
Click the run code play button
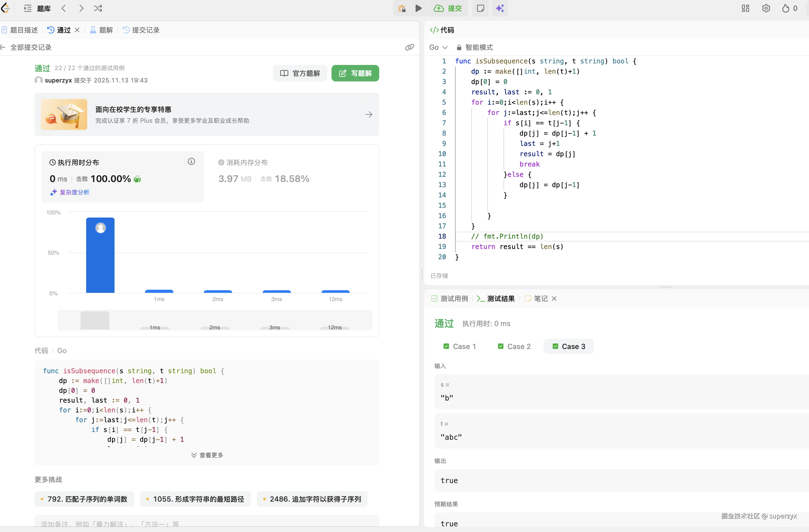418,9
